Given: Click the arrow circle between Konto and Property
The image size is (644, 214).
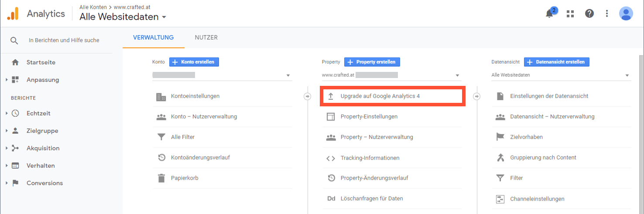Looking at the screenshot, I should [307, 96].
